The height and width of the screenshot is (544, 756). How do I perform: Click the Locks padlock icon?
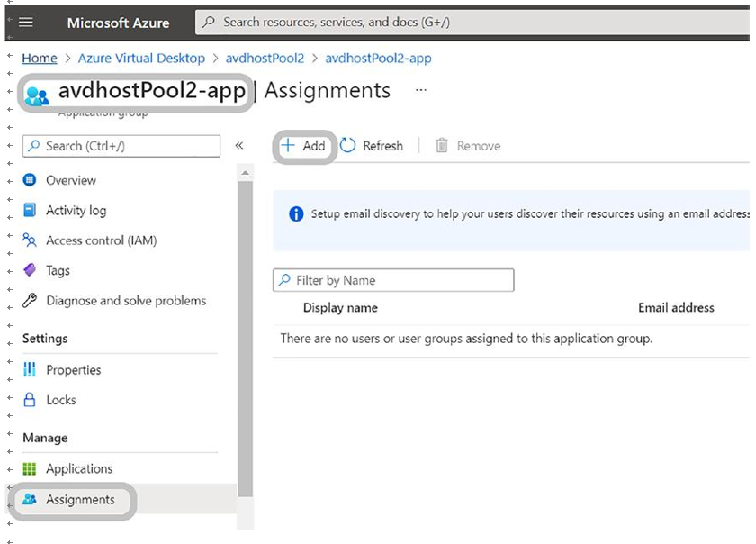(x=30, y=400)
